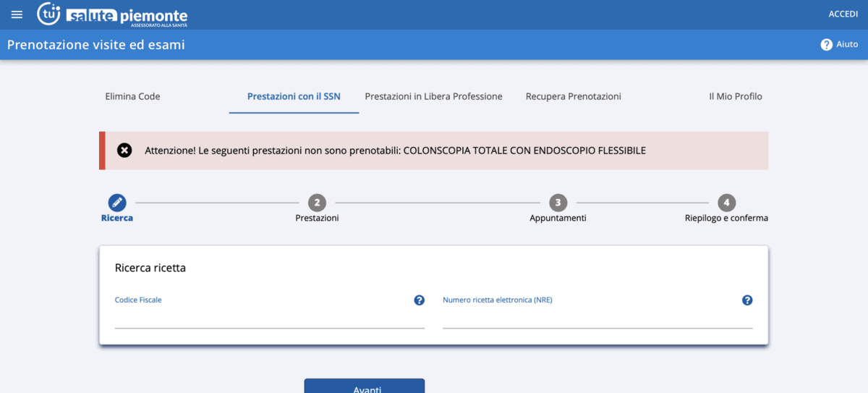Open help tooltip for Numero ricetta elettronica
Image resolution: width=868 pixels, height=393 pixels.
tap(747, 300)
